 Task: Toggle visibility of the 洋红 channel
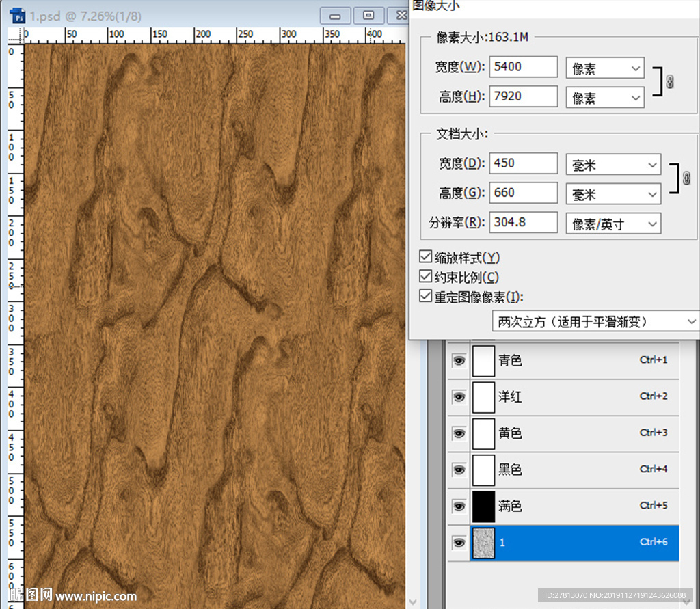459,396
